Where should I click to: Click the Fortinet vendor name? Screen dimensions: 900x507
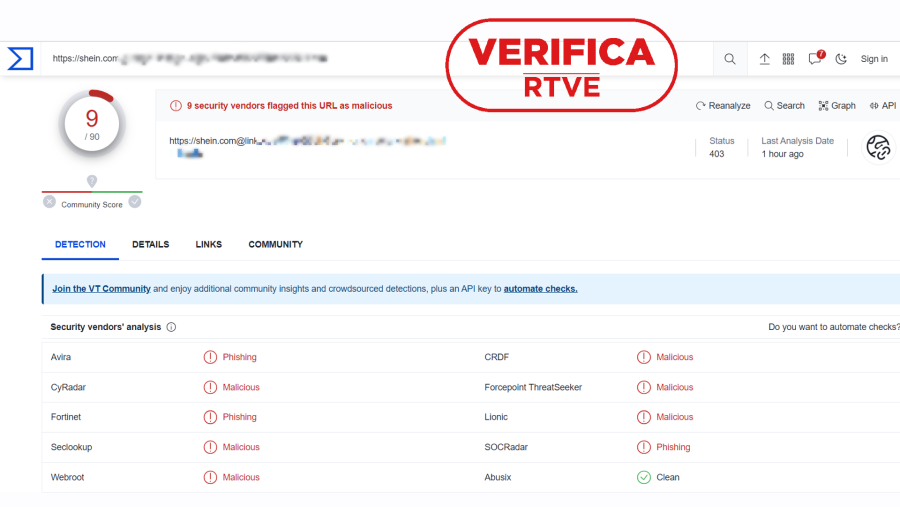(x=66, y=417)
